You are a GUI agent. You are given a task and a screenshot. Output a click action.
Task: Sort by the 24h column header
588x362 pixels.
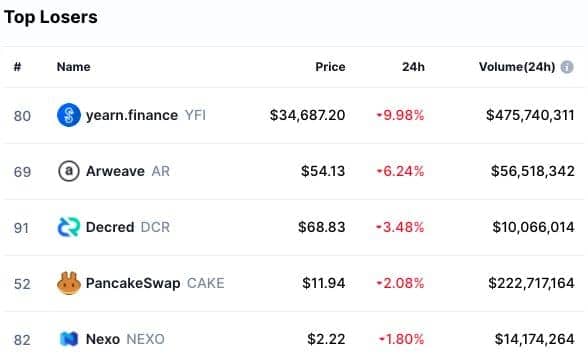[x=413, y=67]
